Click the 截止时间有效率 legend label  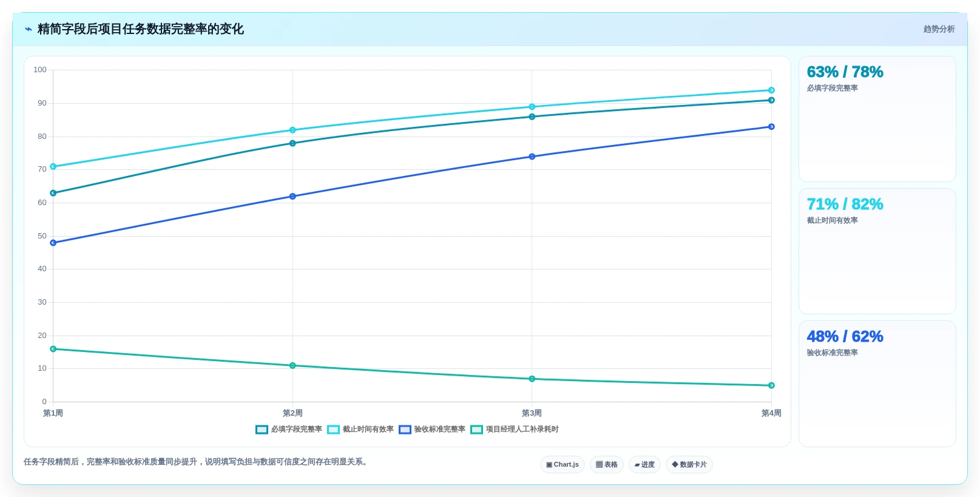click(x=368, y=429)
